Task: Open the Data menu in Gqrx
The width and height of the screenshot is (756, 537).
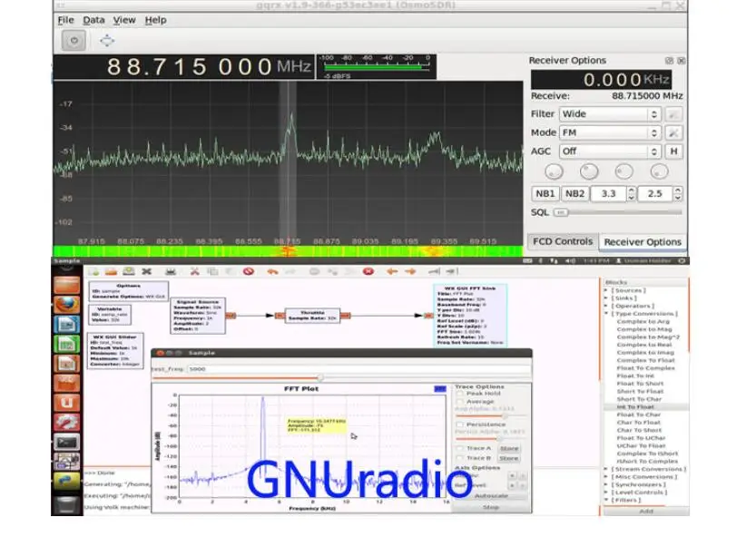Action: [x=93, y=20]
